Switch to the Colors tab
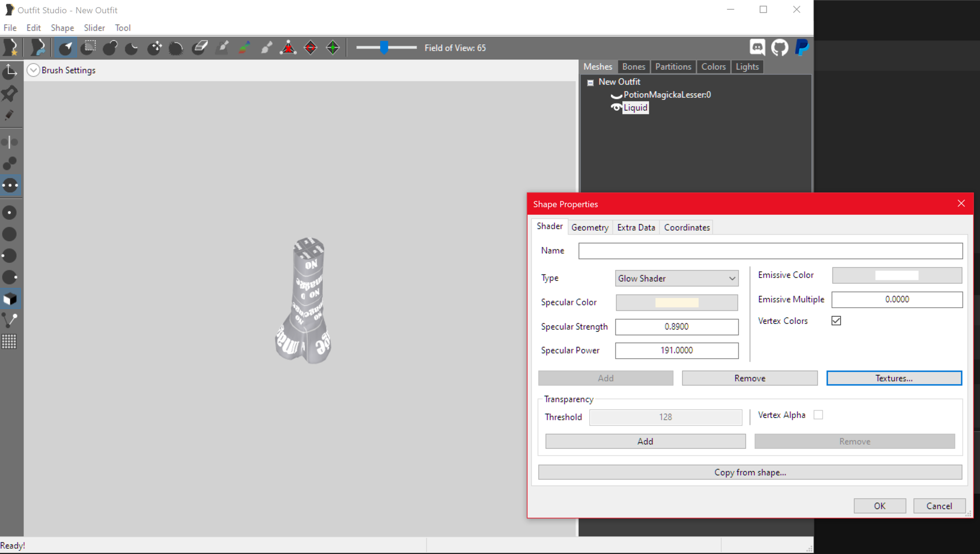 (x=714, y=67)
